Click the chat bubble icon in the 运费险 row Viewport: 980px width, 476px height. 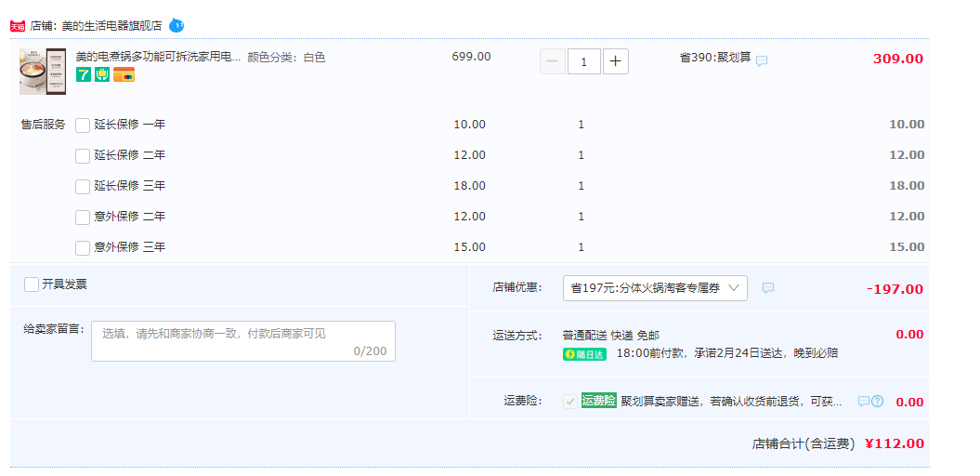864,402
